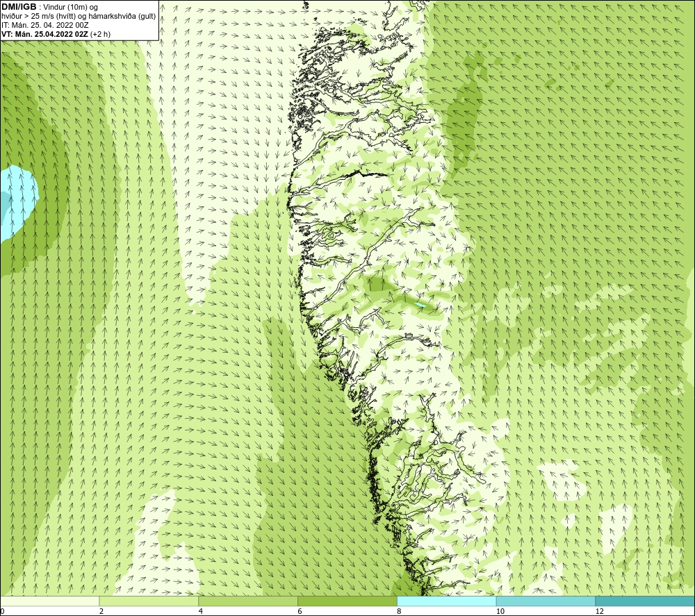Click the colorbar tick label '12'
This screenshot has height=616, width=695.
pyautogui.click(x=600, y=611)
